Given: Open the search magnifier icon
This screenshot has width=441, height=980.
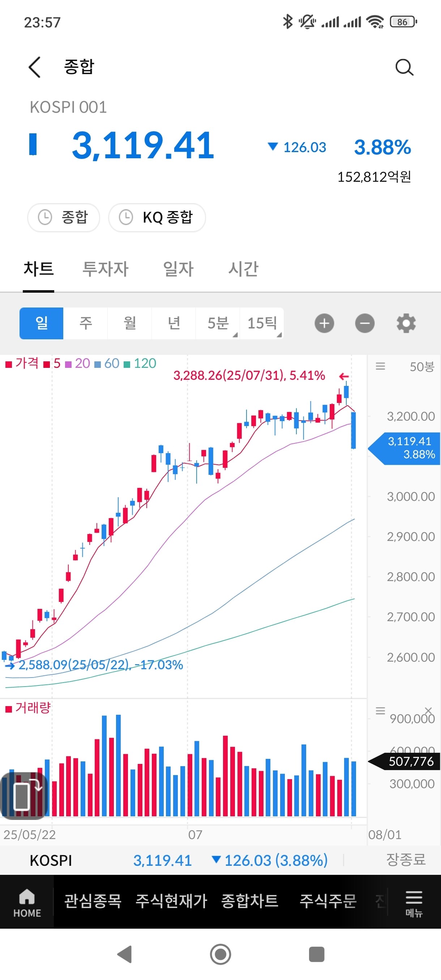Looking at the screenshot, I should pyautogui.click(x=404, y=68).
